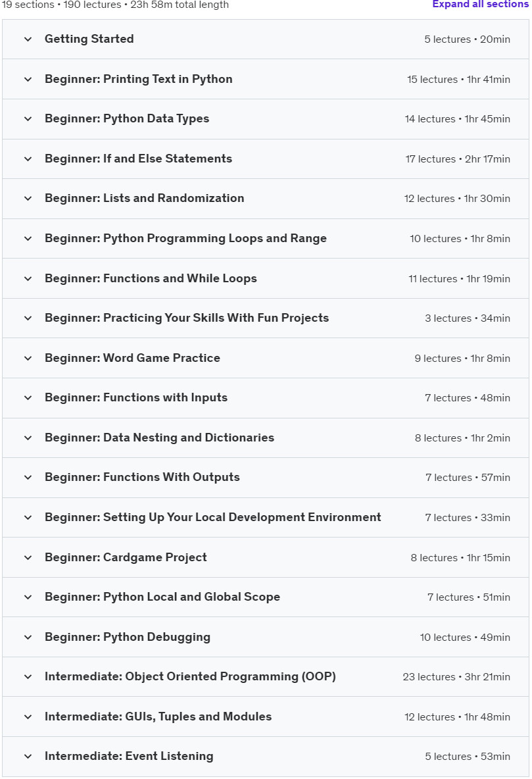
Task: Click '10 lectures • 1hr 8min' text
Action: [x=460, y=239]
